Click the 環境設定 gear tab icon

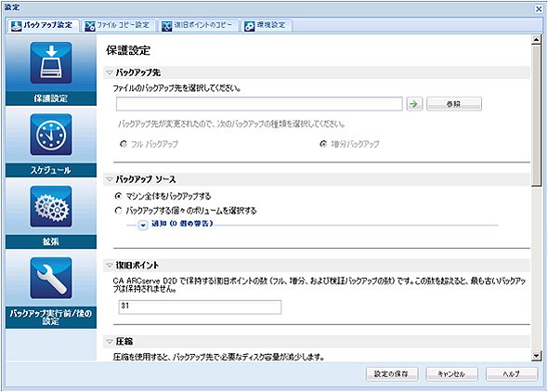coord(249,26)
